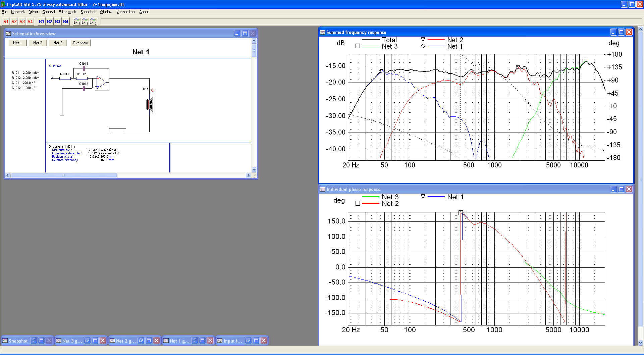Screen dimensions: 644x355
Task: Click the R1 recall toolbar button
Action: point(41,21)
